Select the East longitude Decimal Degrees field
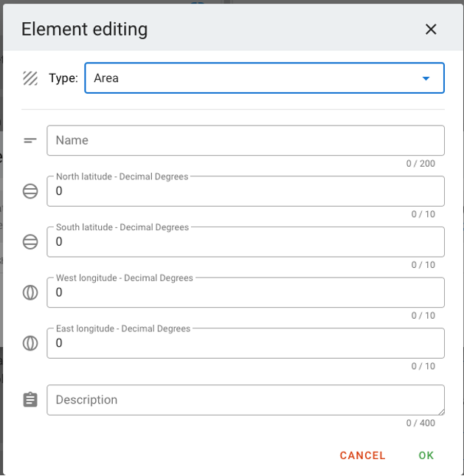 246,343
